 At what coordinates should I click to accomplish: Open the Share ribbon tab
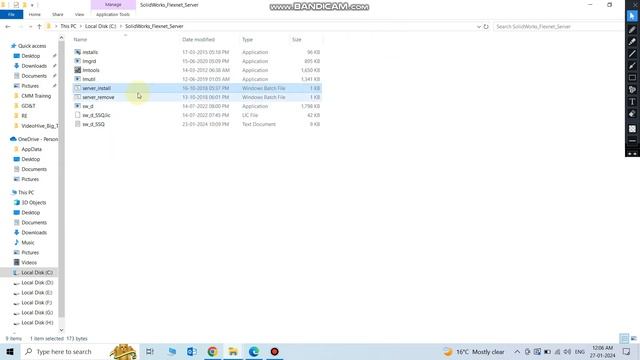coord(58,14)
